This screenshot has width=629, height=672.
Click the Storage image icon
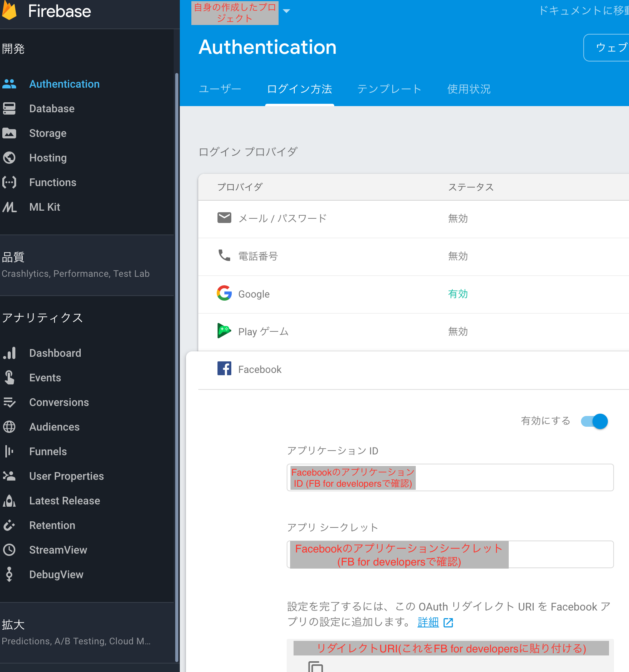(9, 133)
